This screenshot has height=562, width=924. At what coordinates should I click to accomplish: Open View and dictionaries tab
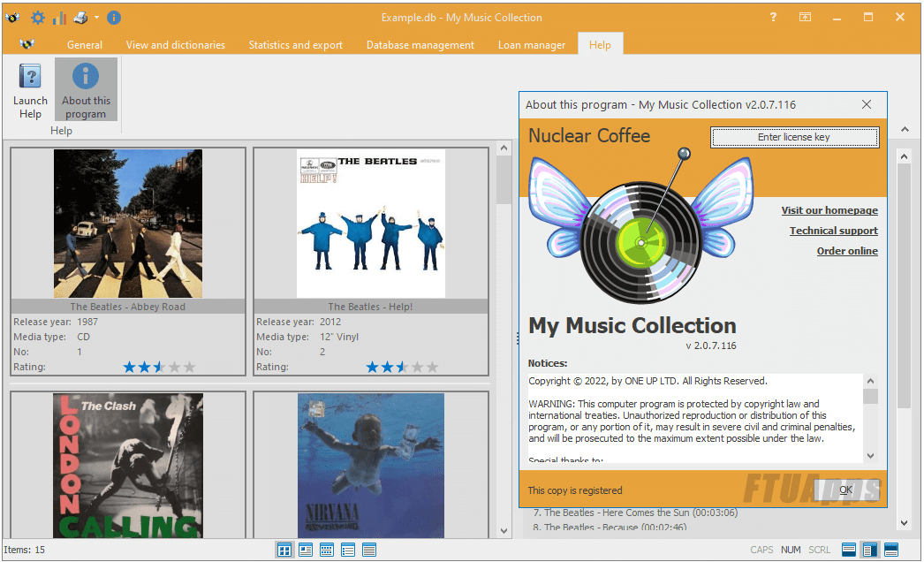(175, 45)
